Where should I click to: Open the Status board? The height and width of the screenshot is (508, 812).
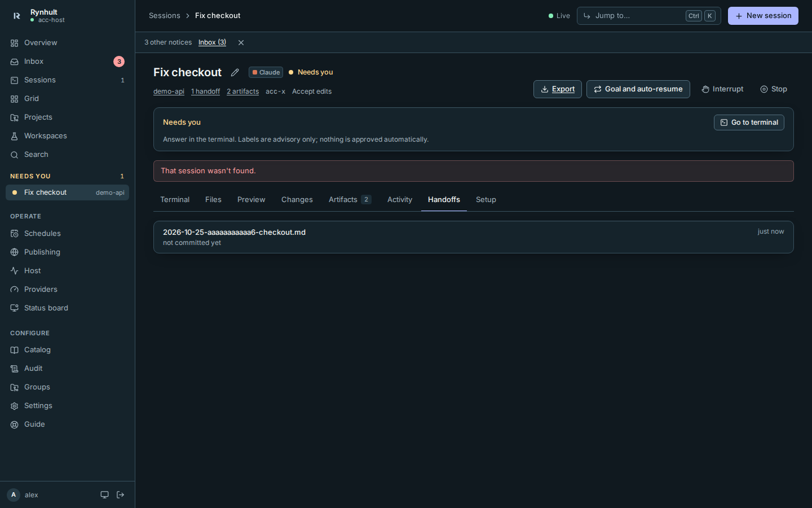(67, 308)
